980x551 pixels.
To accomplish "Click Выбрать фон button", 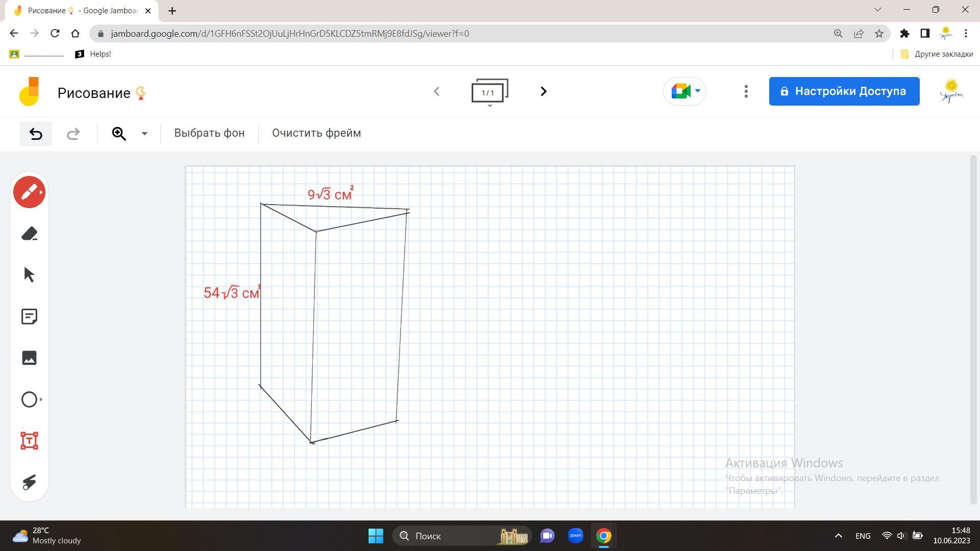I will pyautogui.click(x=209, y=133).
